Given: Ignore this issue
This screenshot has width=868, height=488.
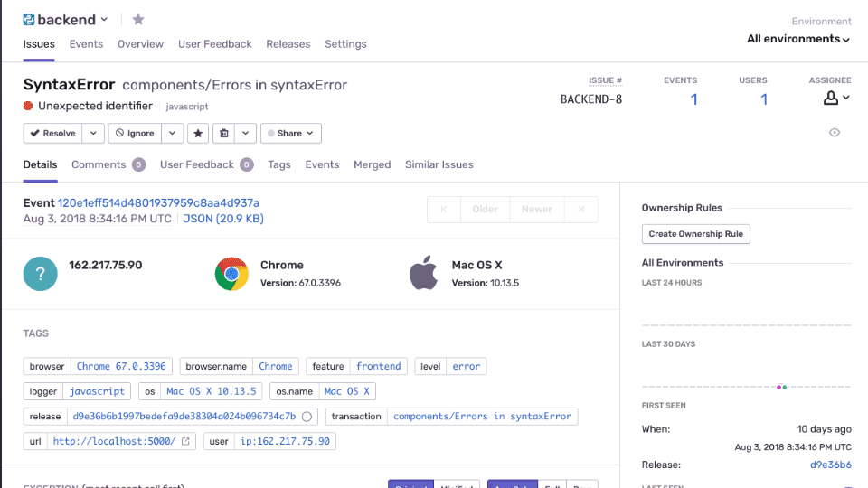Looking at the screenshot, I should pyautogui.click(x=135, y=134).
